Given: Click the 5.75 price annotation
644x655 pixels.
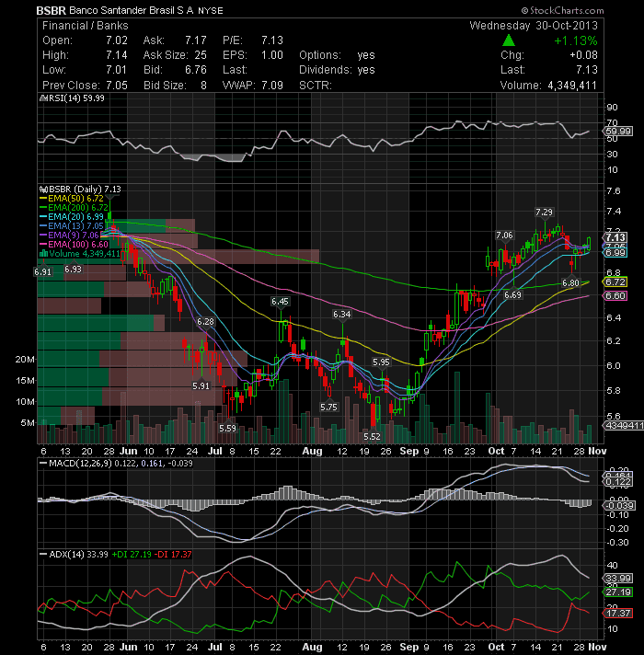Looking at the screenshot, I should (x=328, y=407).
